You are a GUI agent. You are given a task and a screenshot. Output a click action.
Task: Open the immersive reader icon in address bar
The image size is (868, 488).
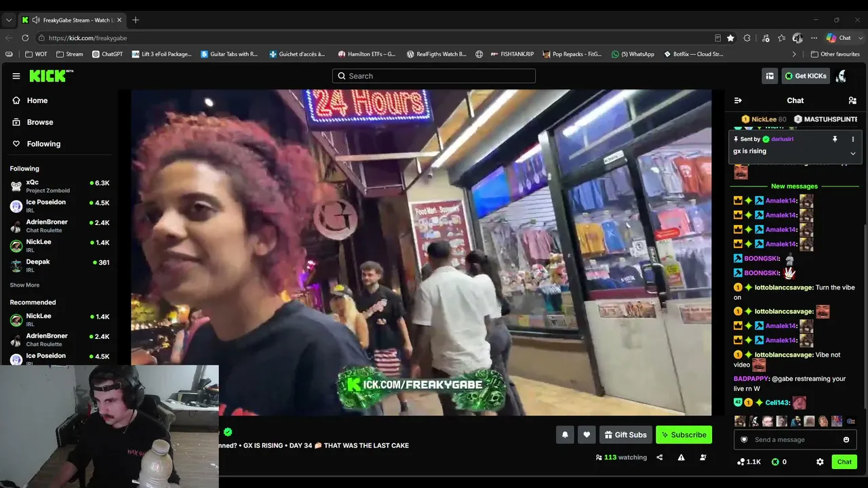coord(717,38)
